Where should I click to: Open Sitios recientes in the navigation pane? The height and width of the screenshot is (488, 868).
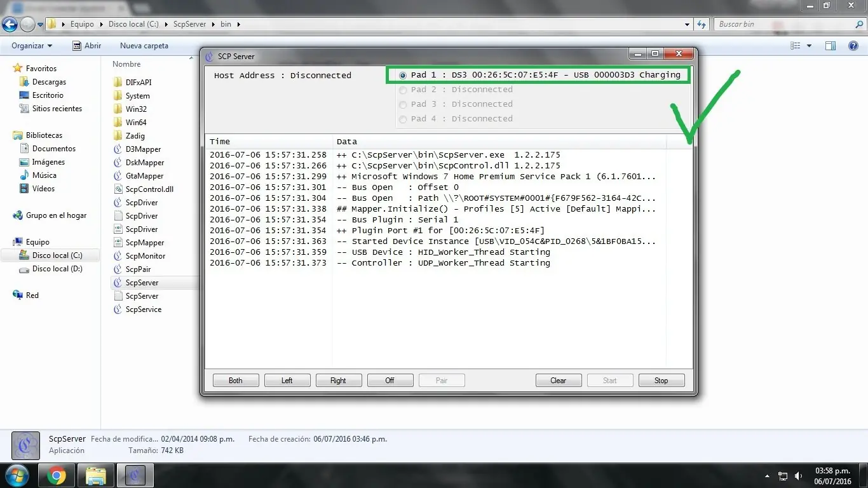coord(57,109)
